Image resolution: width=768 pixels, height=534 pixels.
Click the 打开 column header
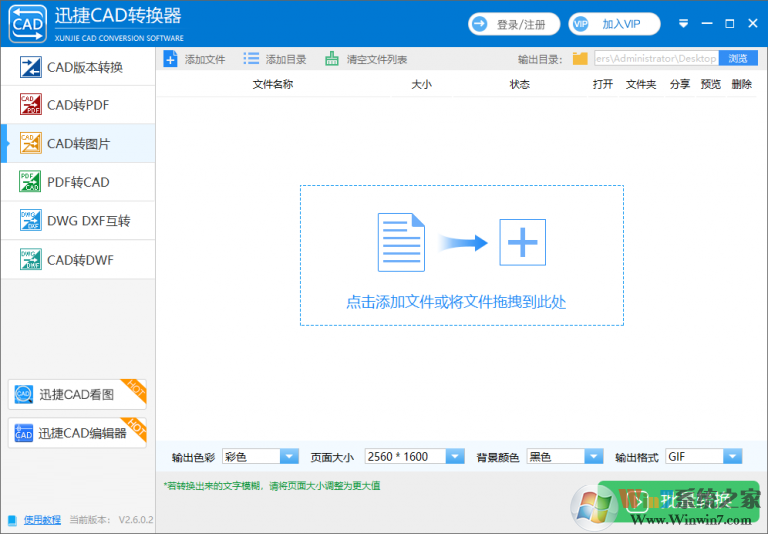coord(603,85)
